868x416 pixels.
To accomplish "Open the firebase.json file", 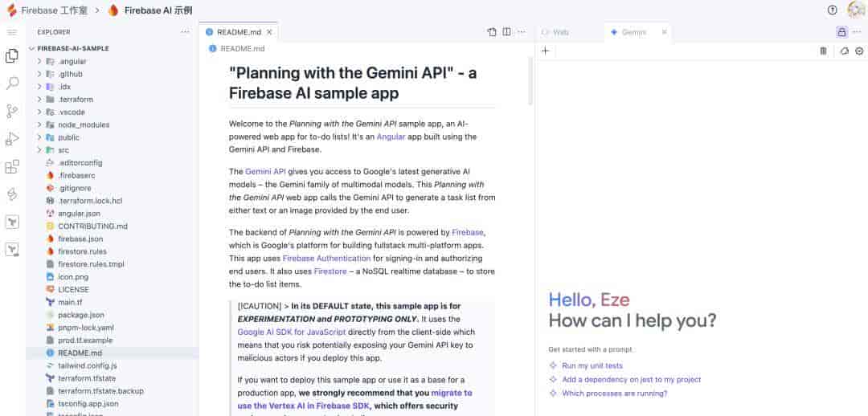I will (x=112, y=239).
